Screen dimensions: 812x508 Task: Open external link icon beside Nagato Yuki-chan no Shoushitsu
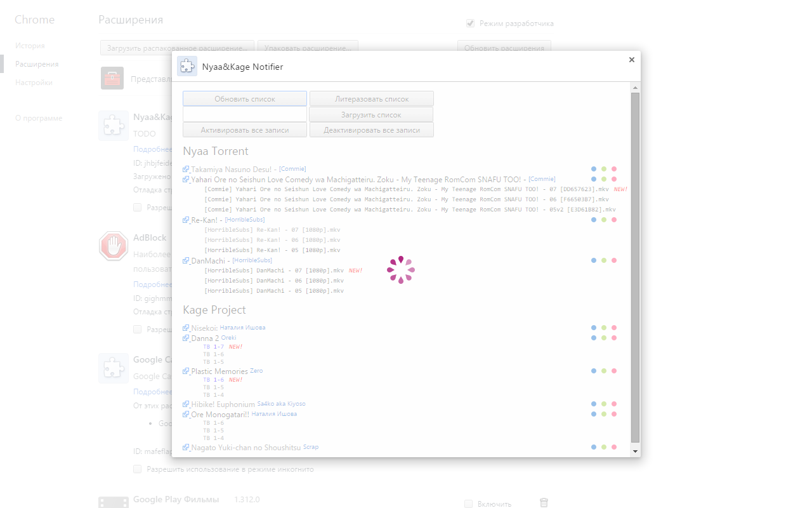pos(186,448)
